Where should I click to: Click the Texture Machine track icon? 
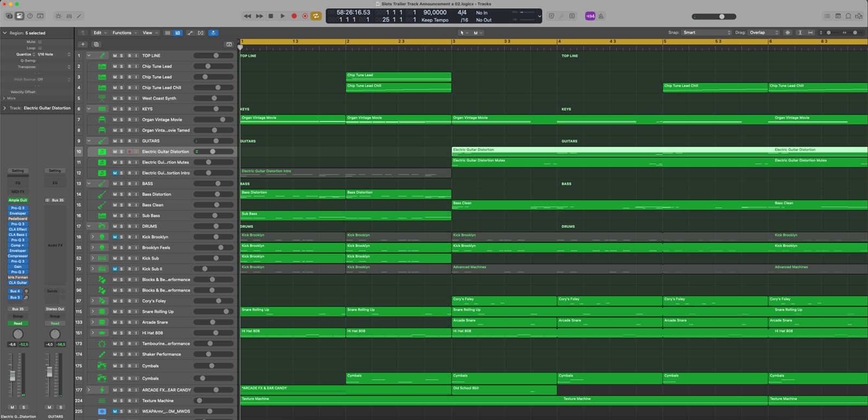pyautogui.click(x=102, y=400)
